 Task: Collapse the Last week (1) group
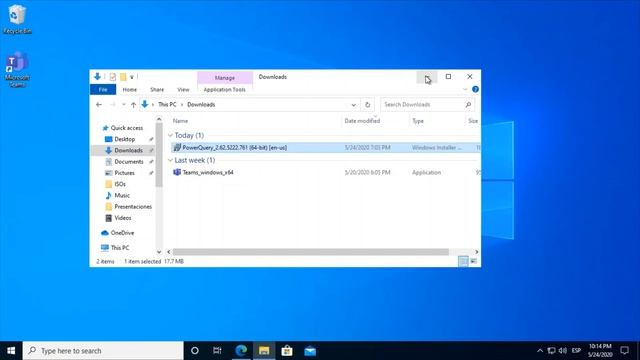click(170, 160)
